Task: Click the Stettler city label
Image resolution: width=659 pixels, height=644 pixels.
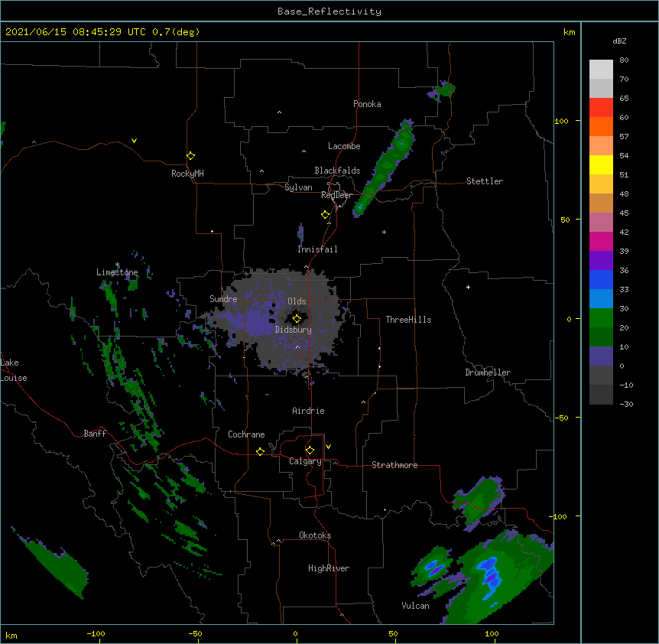Action: tap(485, 181)
